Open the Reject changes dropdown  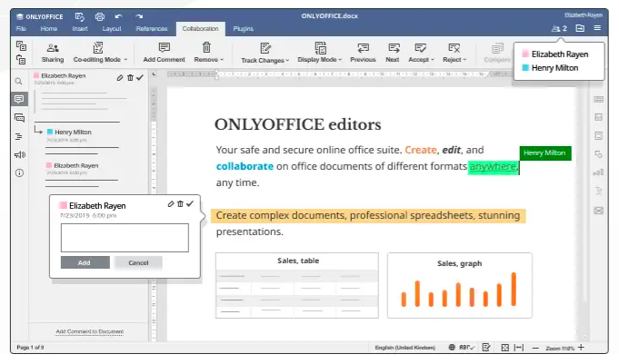point(454,53)
